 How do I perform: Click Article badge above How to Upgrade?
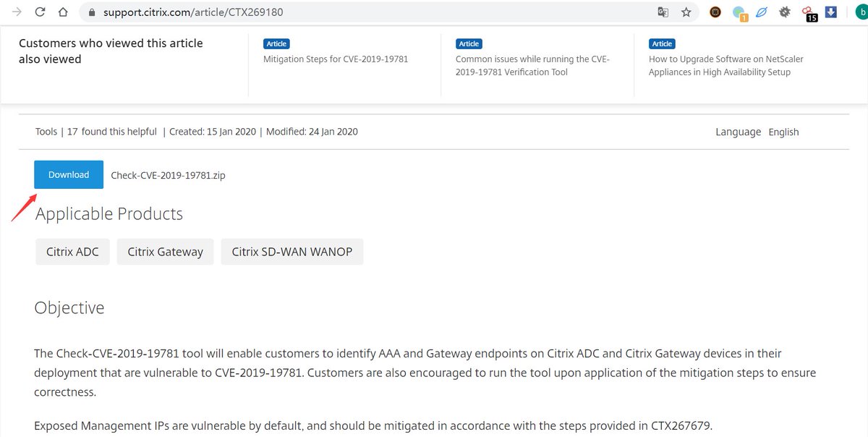click(x=662, y=44)
